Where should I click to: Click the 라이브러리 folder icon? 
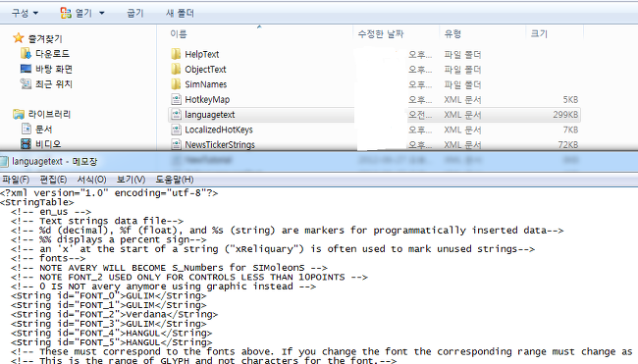(19, 114)
